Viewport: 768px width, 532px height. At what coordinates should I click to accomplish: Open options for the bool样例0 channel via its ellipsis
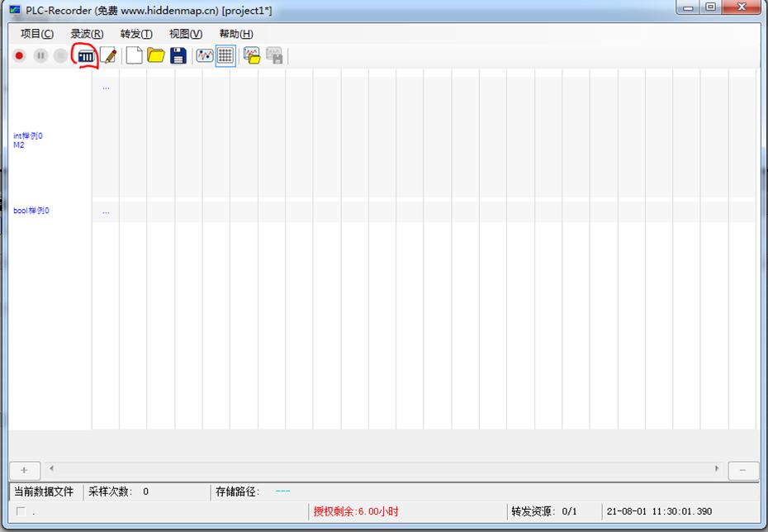point(106,211)
